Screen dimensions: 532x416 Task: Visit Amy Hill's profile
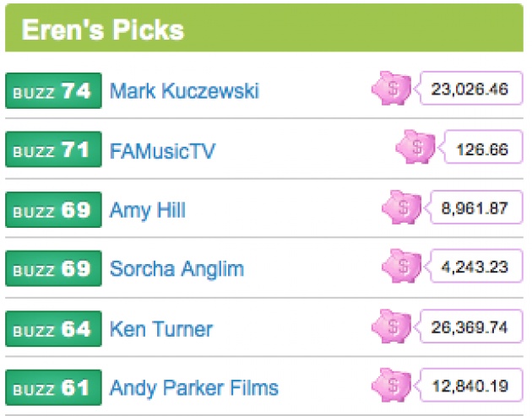pyautogui.click(x=148, y=210)
